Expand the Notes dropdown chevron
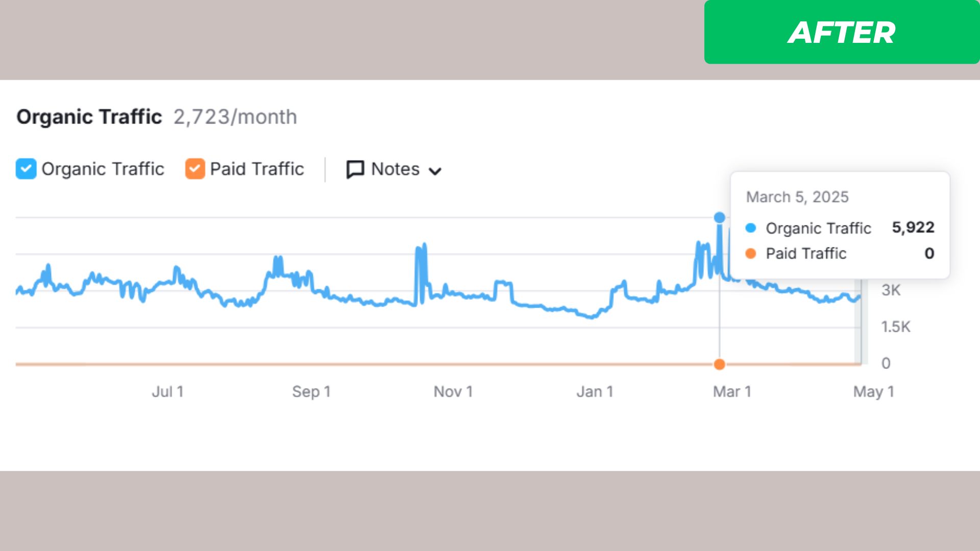This screenshot has height=551, width=980. coord(435,171)
